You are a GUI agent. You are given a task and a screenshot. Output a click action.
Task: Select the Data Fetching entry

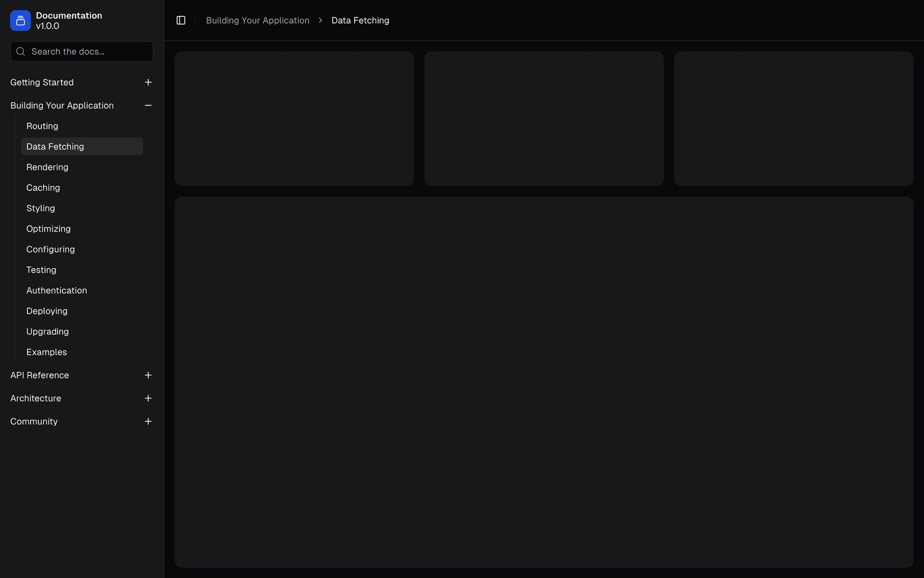pyautogui.click(x=55, y=146)
